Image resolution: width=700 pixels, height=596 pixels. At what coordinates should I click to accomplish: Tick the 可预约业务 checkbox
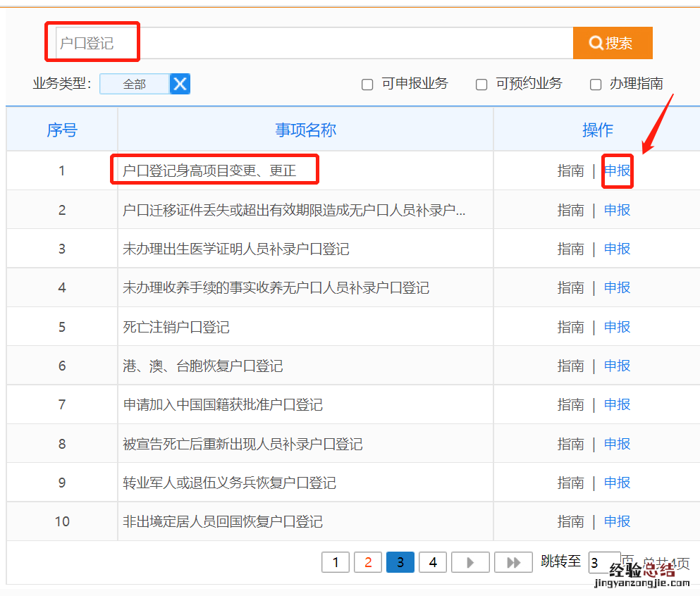point(481,85)
